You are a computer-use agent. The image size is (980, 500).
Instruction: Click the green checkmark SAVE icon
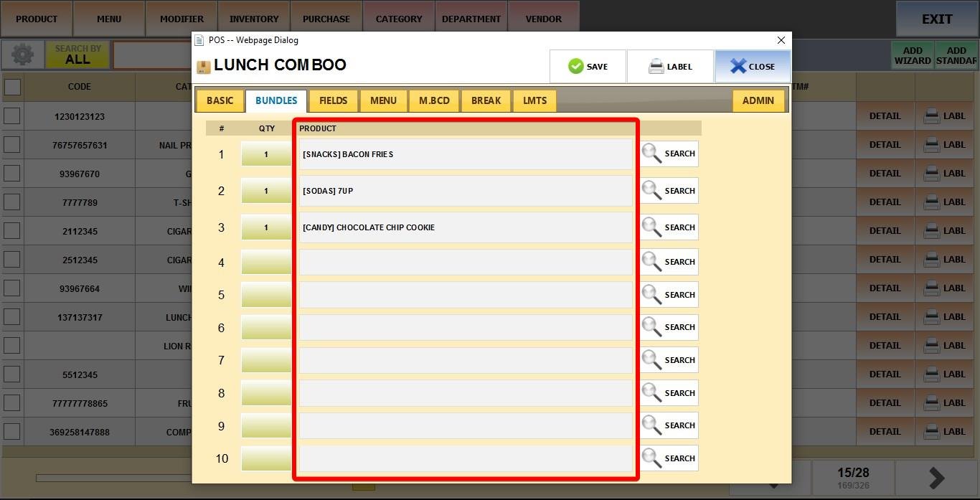(575, 67)
